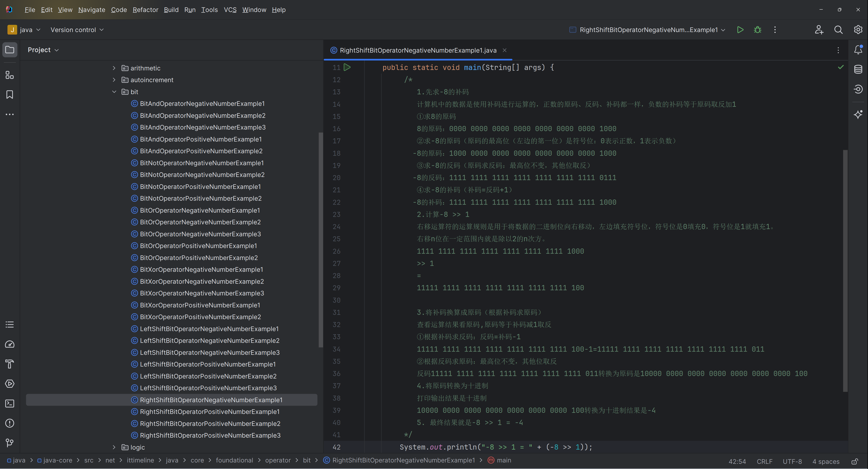Collapse the bit folder
Viewport: 868px width, 469px height.
[114, 92]
